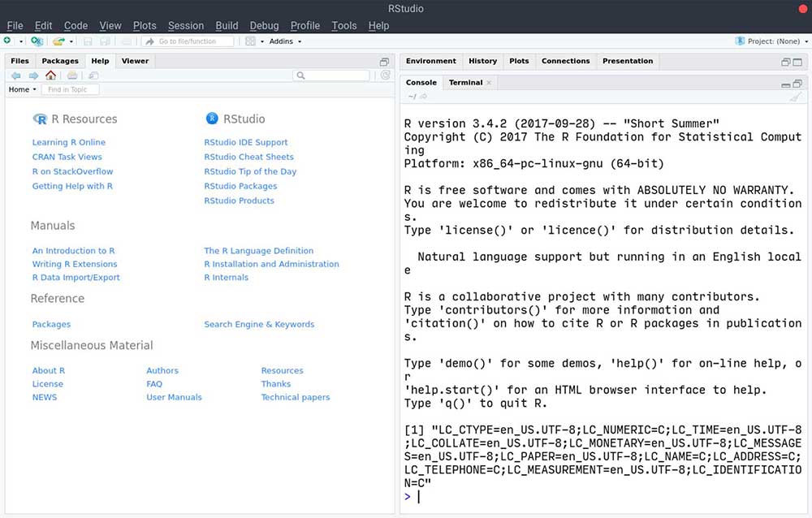Click the Open File folder icon

pyautogui.click(x=58, y=41)
